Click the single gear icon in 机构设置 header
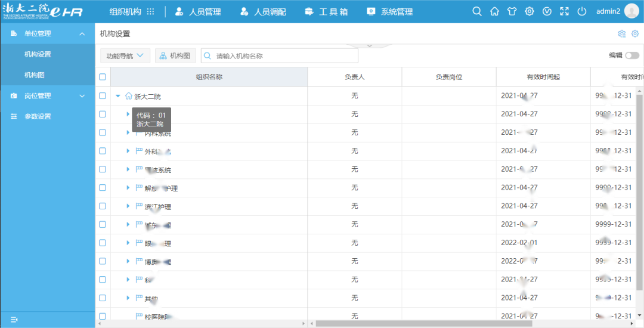The width and height of the screenshot is (644, 328). pos(635,33)
